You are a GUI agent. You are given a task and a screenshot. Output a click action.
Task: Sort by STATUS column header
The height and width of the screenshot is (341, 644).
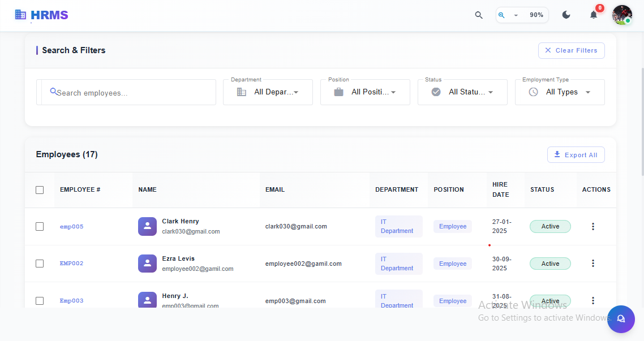(x=542, y=189)
